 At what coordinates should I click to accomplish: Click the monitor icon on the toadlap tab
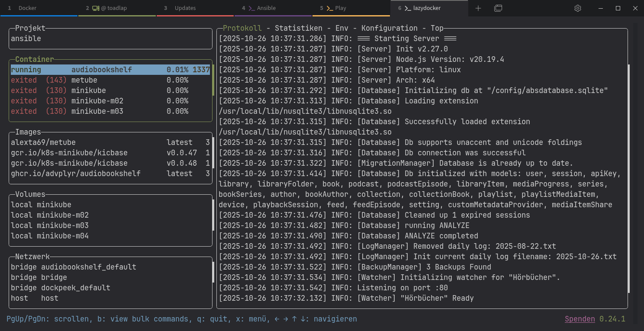[x=96, y=8]
